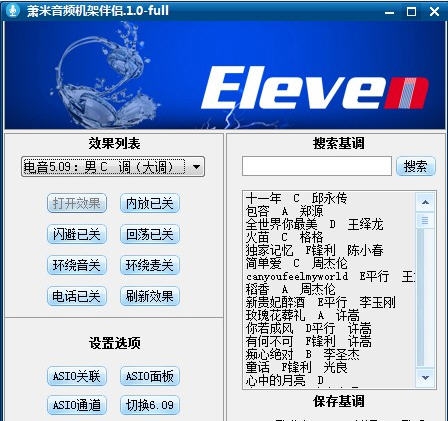Minimize the 萧米音频机架伴侣 window
The height and width of the screenshot is (421, 448).
point(389,12)
